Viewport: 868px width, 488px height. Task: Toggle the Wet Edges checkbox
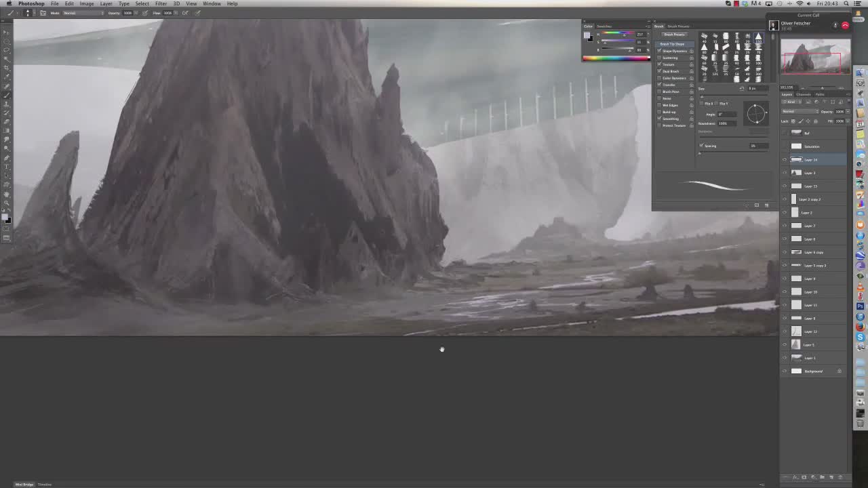(659, 105)
